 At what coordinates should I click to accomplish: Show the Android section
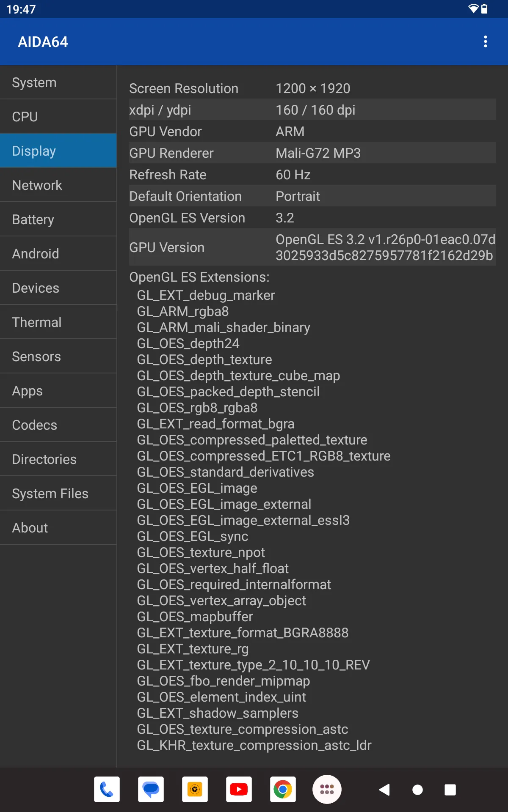pyautogui.click(x=58, y=254)
